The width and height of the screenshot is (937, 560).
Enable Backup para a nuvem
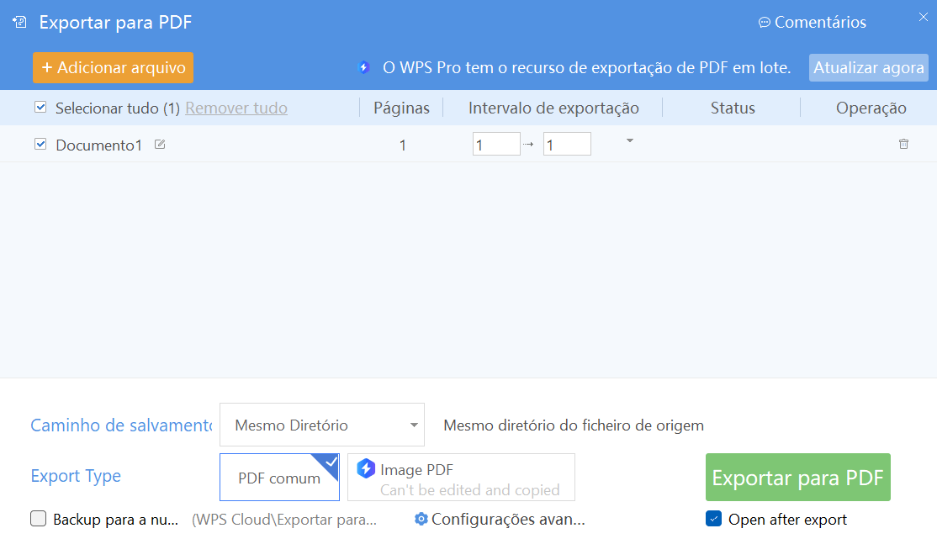pyautogui.click(x=38, y=520)
